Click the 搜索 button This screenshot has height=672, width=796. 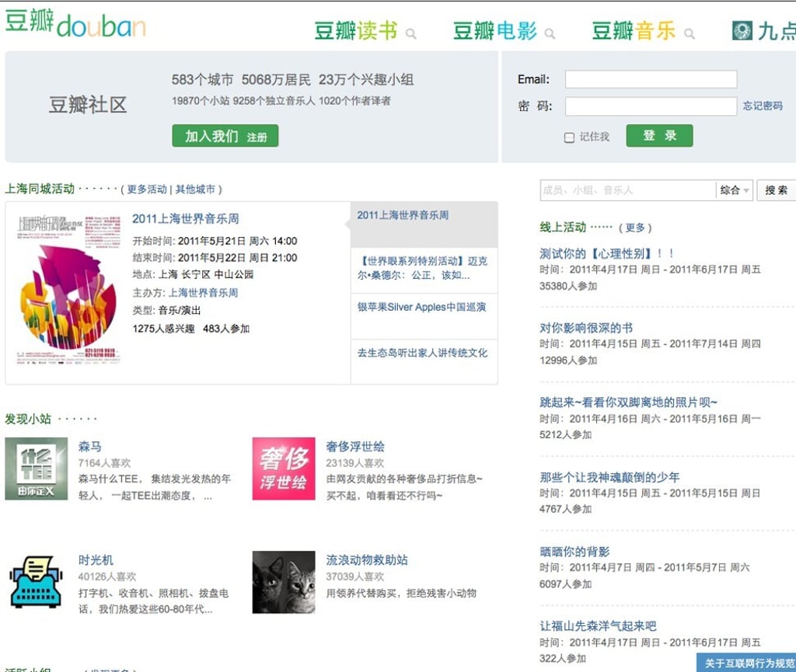(777, 190)
